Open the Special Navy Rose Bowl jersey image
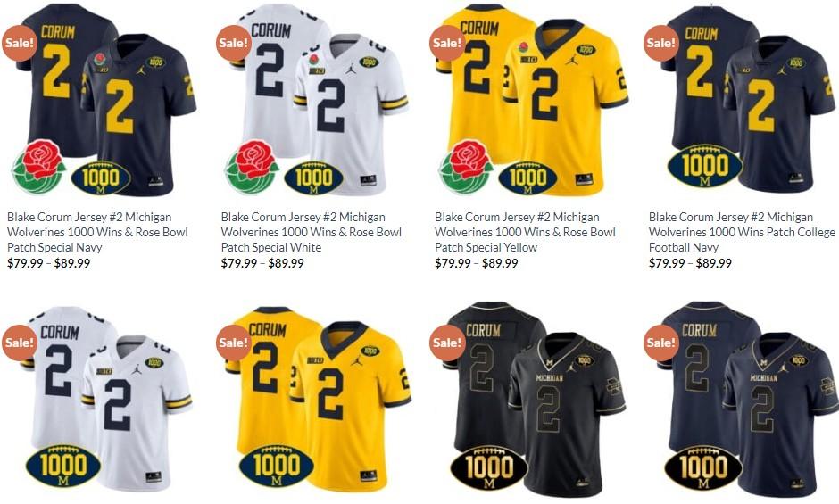 click(102, 100)
